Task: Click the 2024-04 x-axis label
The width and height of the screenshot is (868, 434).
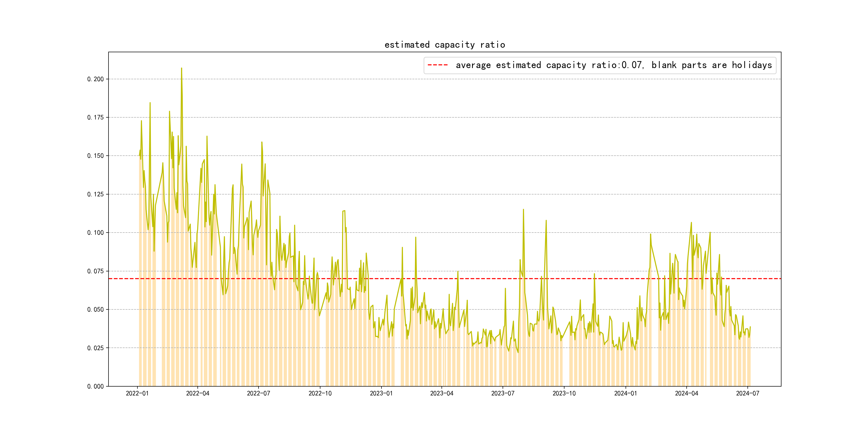Action: coord(686,393)
